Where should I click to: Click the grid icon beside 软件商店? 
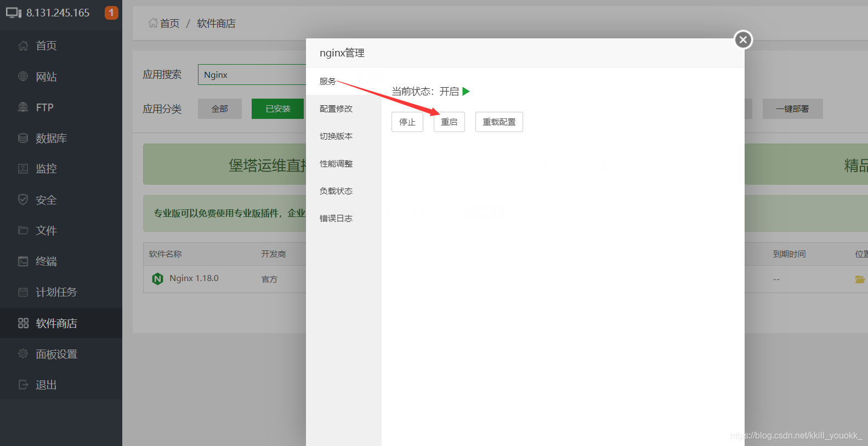pyautogui.click(x=23, y=323)
